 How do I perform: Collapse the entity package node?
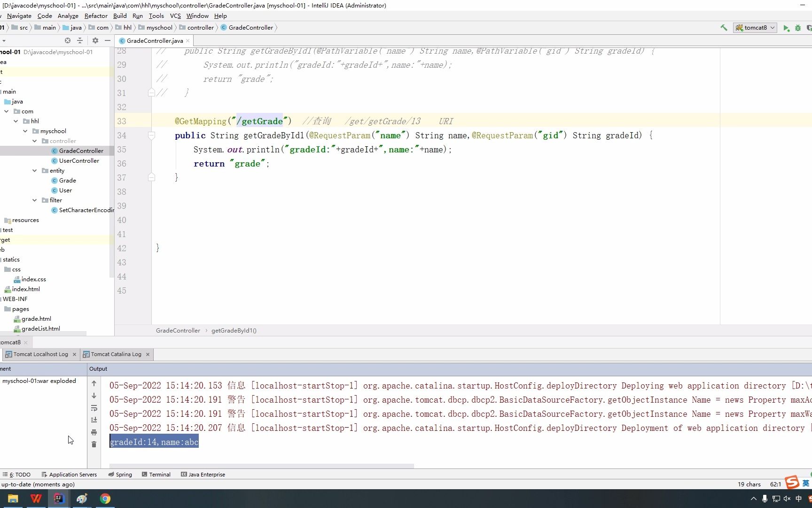click(35, 171)
